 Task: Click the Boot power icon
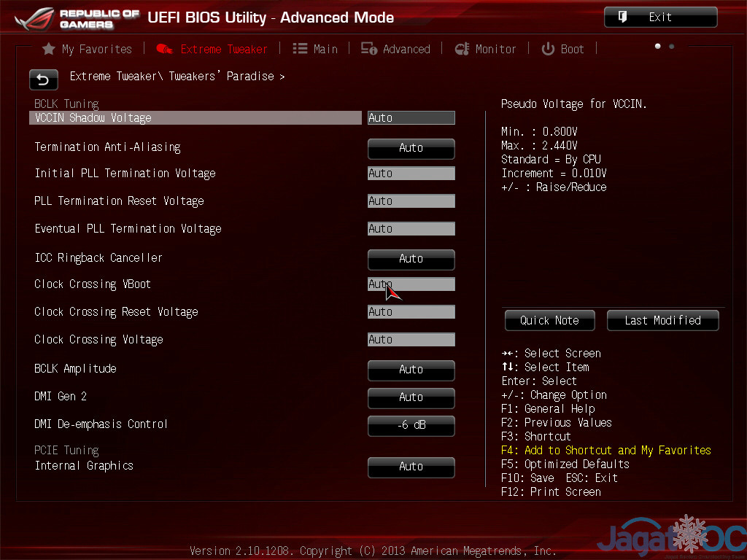(548, 49)
